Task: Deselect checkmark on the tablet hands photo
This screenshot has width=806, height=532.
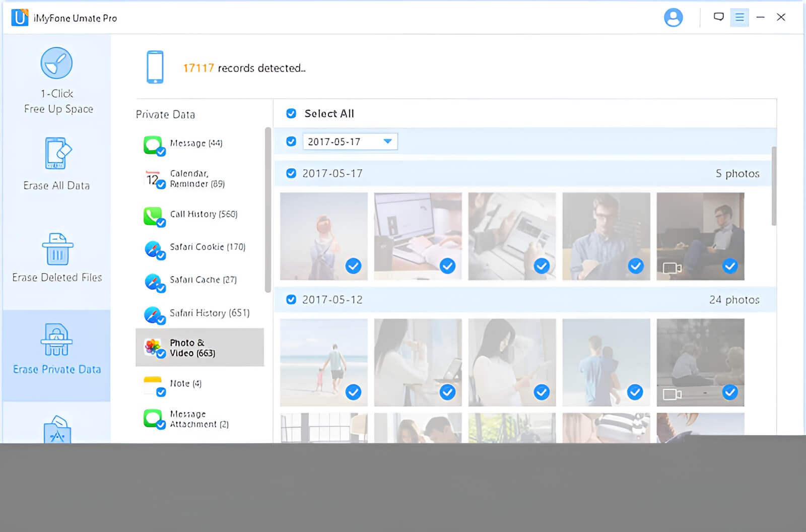Action: pyautogui.click(x=542, y=265)
